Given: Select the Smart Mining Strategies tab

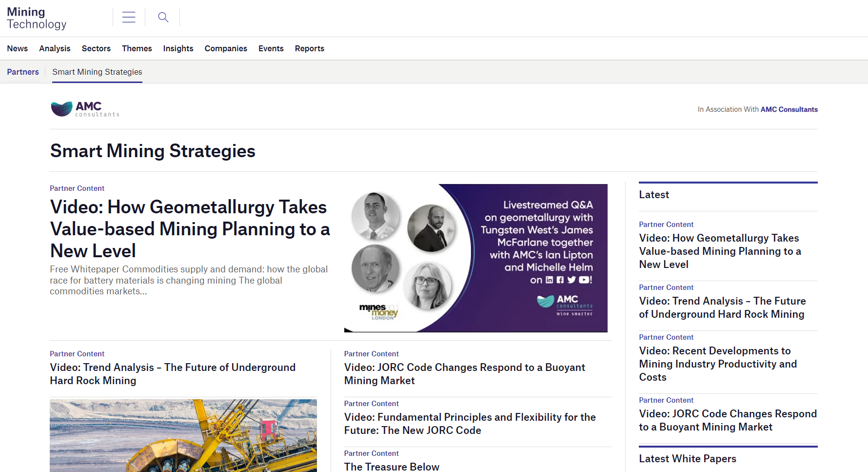Looking at the screenshot, I should pyautogui.click(x=97, y=72).
